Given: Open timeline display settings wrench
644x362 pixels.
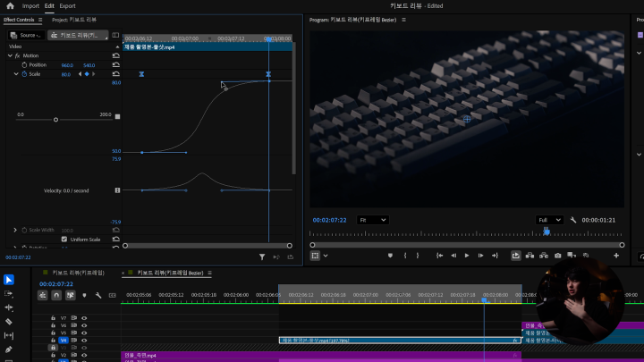Looking at the screenshot, I should point(98,295).
